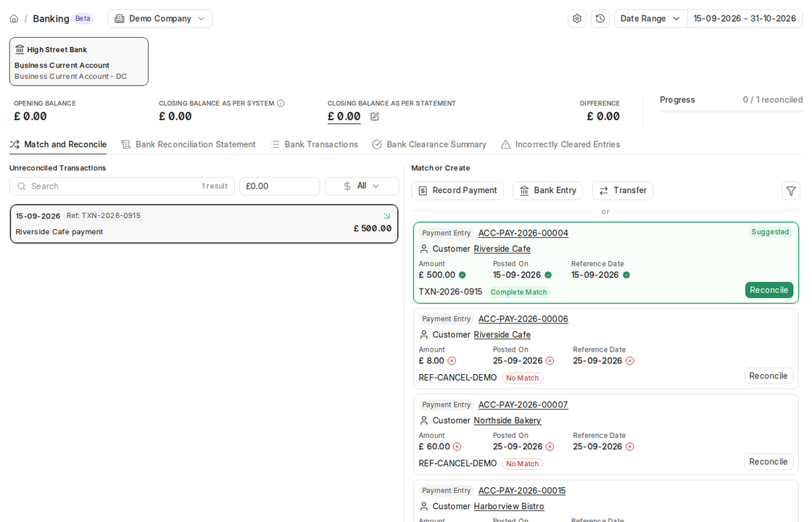Click the green arrow on TXN-2026-0915 transaction
The width and height of the screenshot is (812, 522).
point(387,216)
